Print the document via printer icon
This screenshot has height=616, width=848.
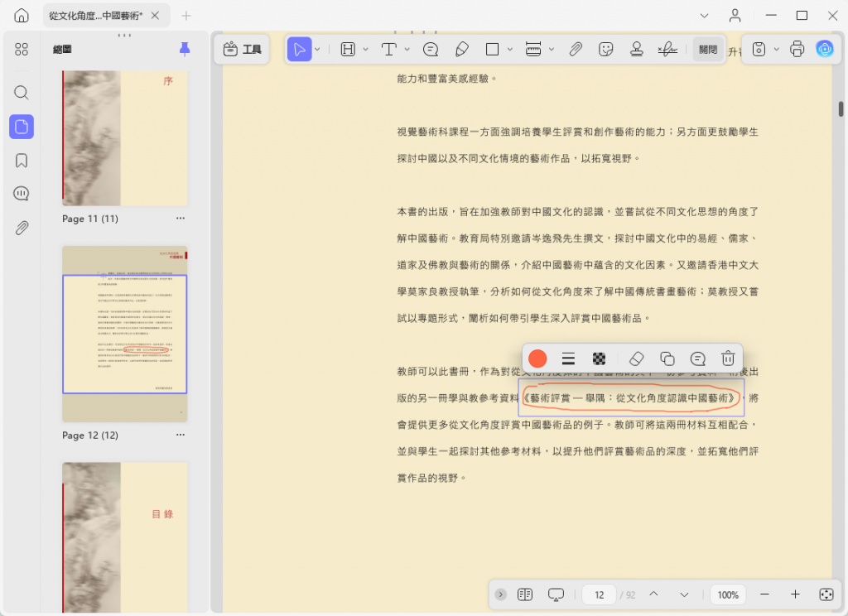(797, 49)
